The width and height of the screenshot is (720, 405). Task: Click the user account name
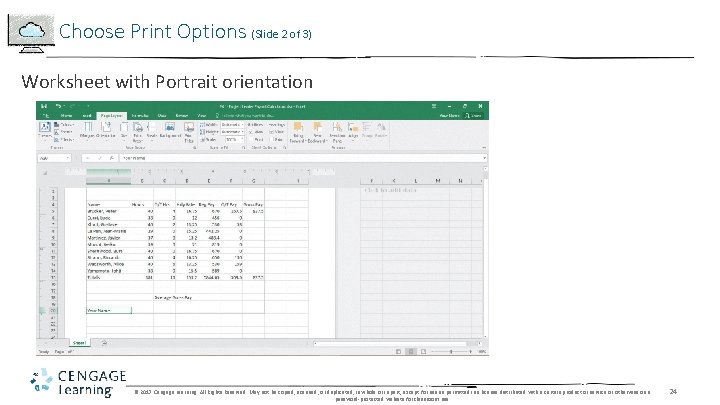tap(449, 116)
